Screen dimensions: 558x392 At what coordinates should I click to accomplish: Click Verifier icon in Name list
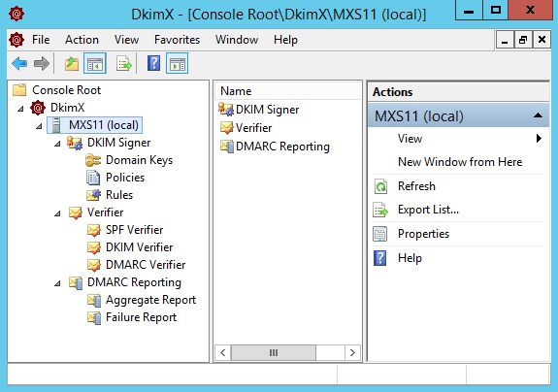[227, 127]
